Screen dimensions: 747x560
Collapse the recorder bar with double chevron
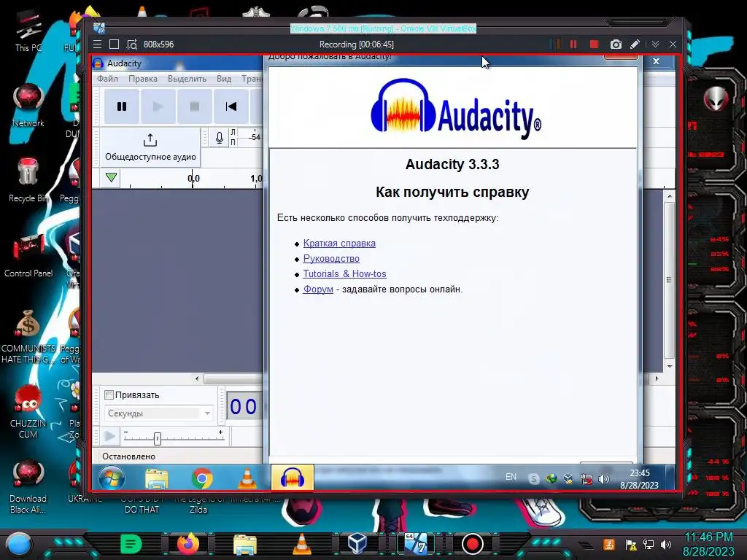click(656, 44)
